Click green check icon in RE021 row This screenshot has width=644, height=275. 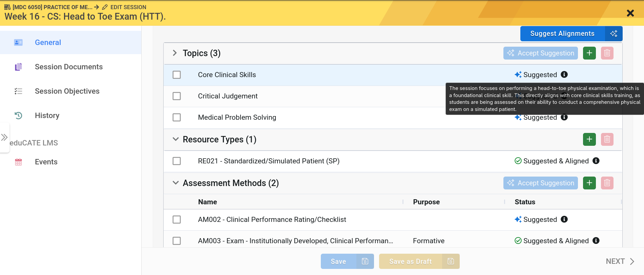point(518,161)
